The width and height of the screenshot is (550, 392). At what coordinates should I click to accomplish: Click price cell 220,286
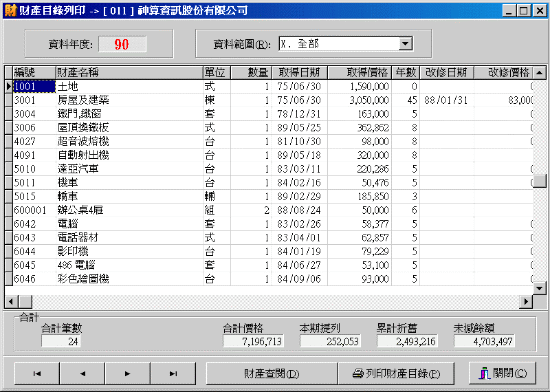point(360,169)
